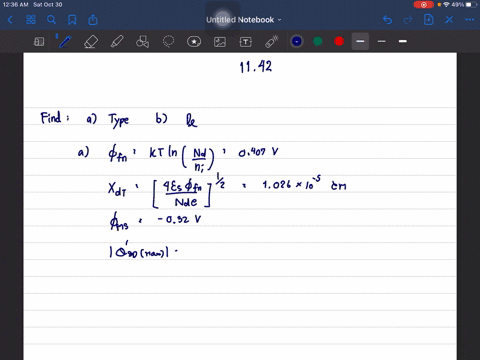Tap the battery status indicator

pyautogui.click(x=472, y=5)
